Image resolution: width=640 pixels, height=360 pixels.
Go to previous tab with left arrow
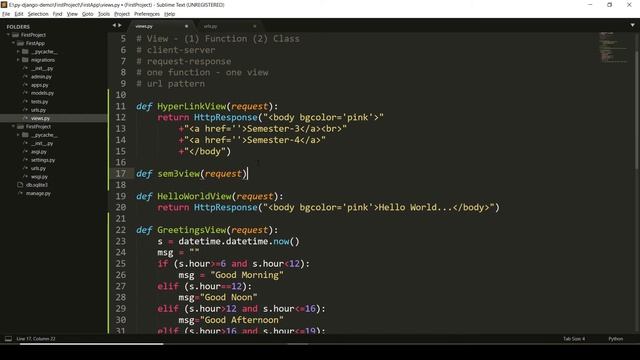pos(114,26)
